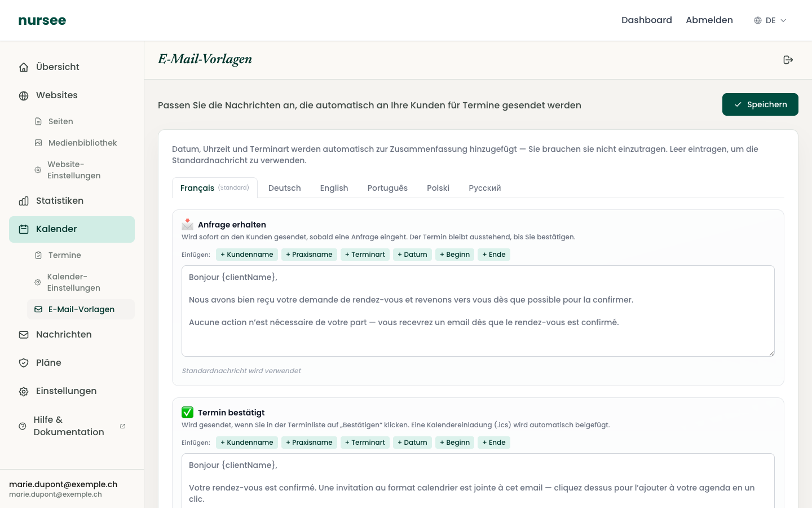
Task: Open Medienbibliothek in the sidebar
Action: (x=81, y=143)
